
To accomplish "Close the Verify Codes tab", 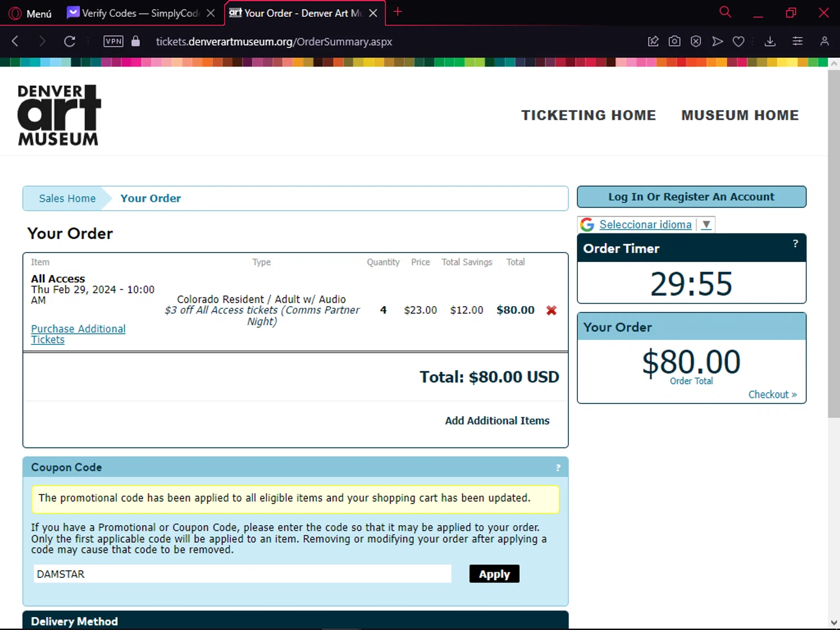I will pos(211,13).
